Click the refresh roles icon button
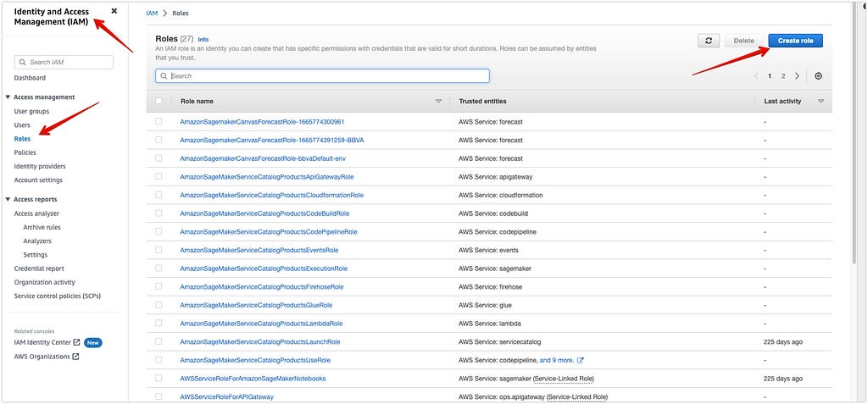 (x=709, y=41)
